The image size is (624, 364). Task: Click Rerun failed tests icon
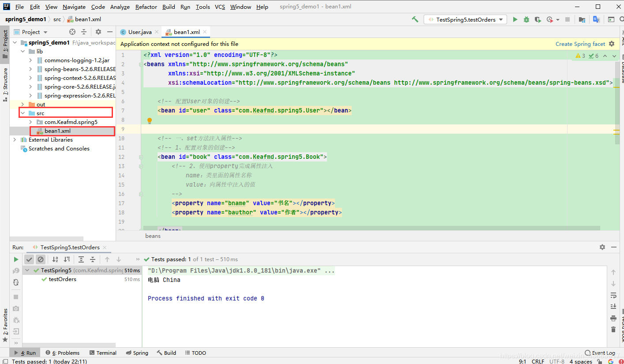pos(16,271)
